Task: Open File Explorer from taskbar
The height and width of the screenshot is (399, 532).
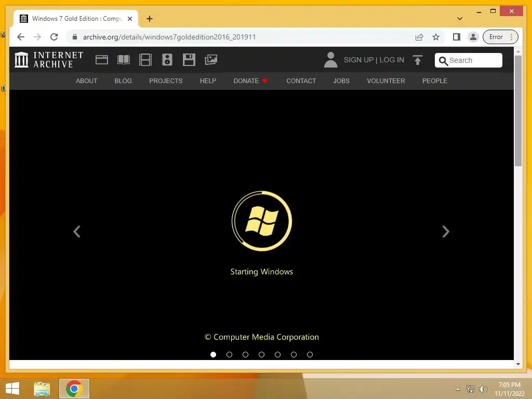Action: click(42, 389)
